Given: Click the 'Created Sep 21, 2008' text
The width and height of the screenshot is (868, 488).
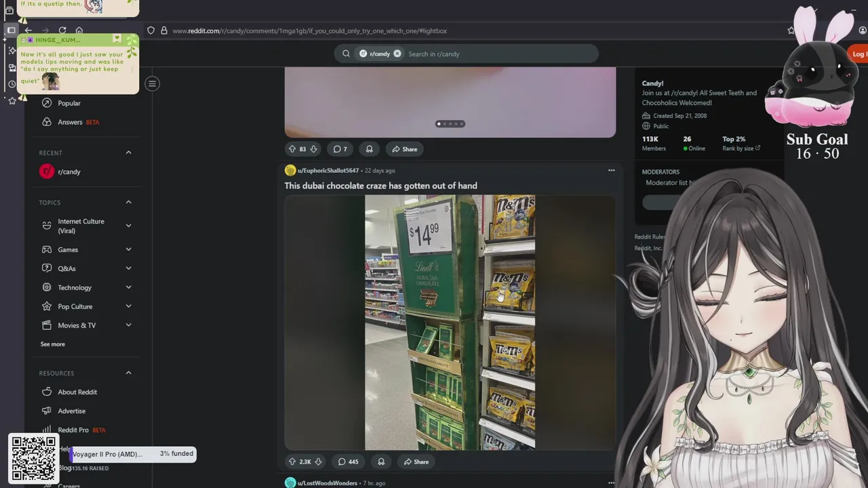Looking at the screenshot, I should pyautogui.click(x=680, y=116).
